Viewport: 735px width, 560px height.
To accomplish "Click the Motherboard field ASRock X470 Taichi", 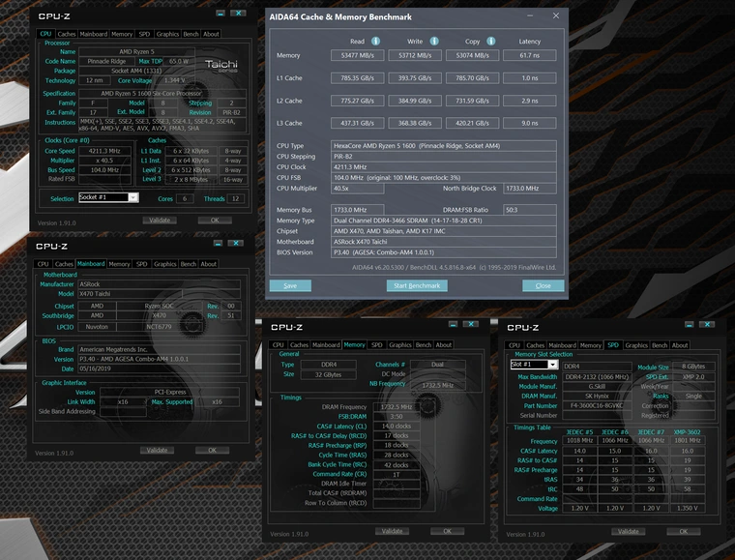I will [444, 242].
